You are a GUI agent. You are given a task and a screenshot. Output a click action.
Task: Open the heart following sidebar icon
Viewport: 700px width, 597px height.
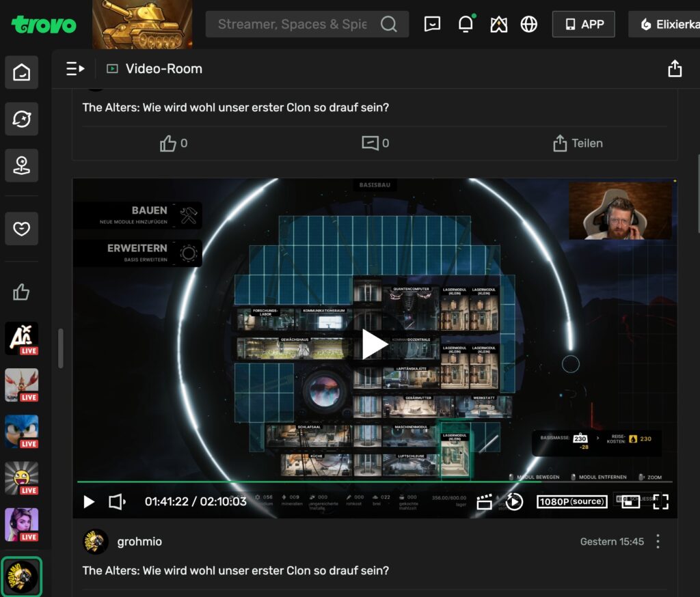click(21, 229)
